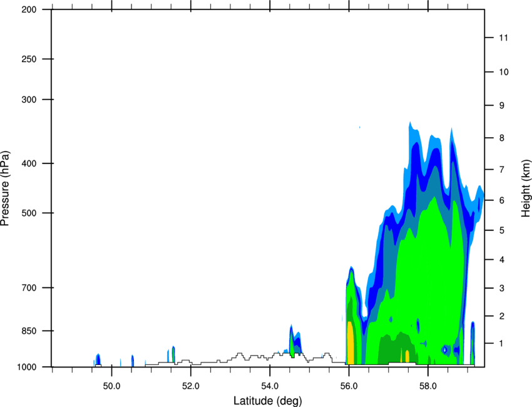Click the 300 pressure tick label
The height and width of the screenshot is (407, 532).
click(29, 100)
